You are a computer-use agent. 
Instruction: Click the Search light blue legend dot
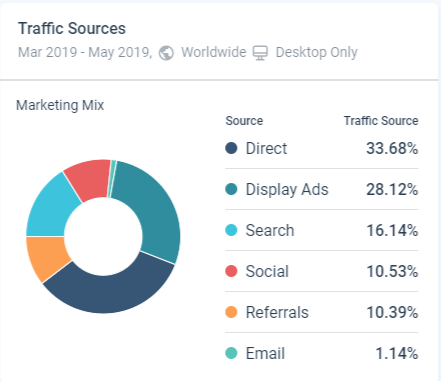pyautogui.click(x=231, y=230)
